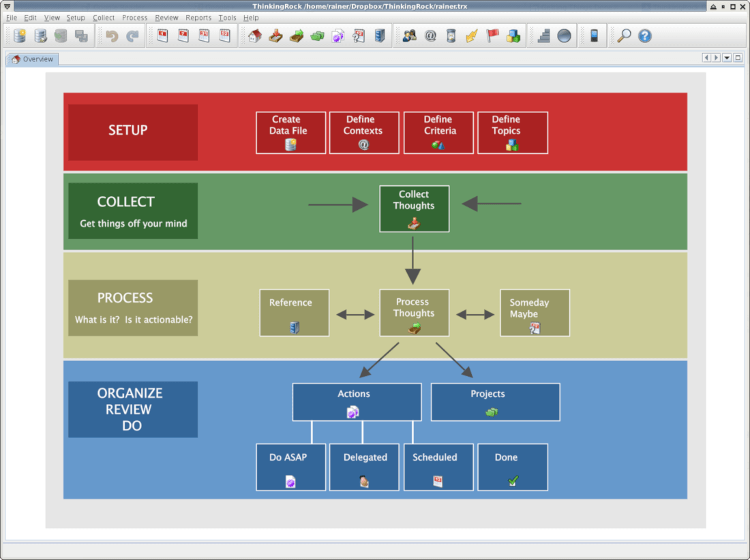Open Actions via purple gear toolbar icon
Image resolution: width=750 pixels, height=560 pixels.
point(338,36)
